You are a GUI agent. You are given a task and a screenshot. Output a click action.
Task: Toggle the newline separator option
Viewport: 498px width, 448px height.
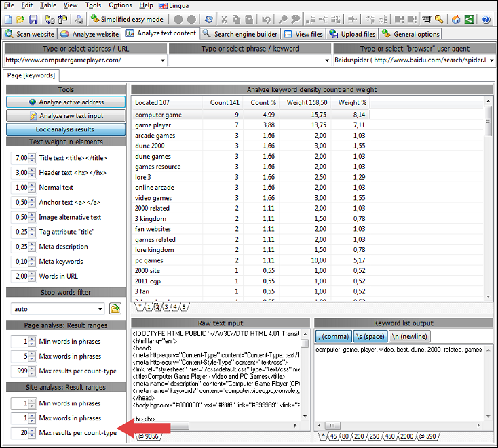(409, 337)
